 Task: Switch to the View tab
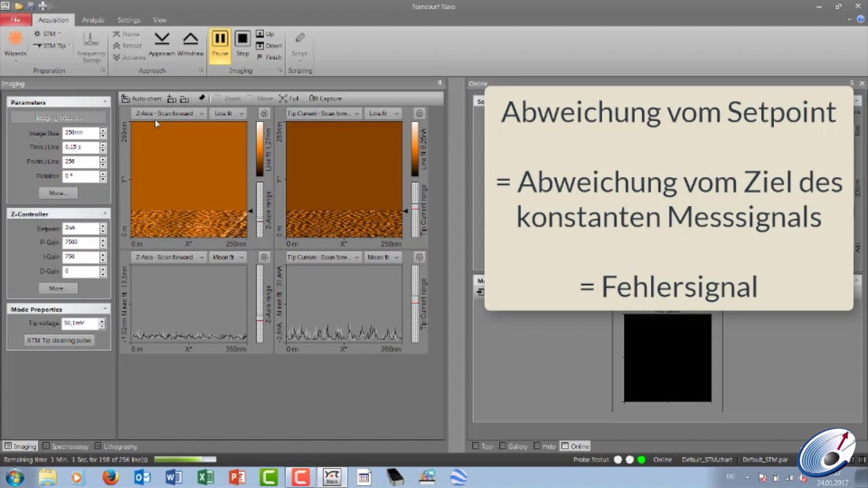159,20
